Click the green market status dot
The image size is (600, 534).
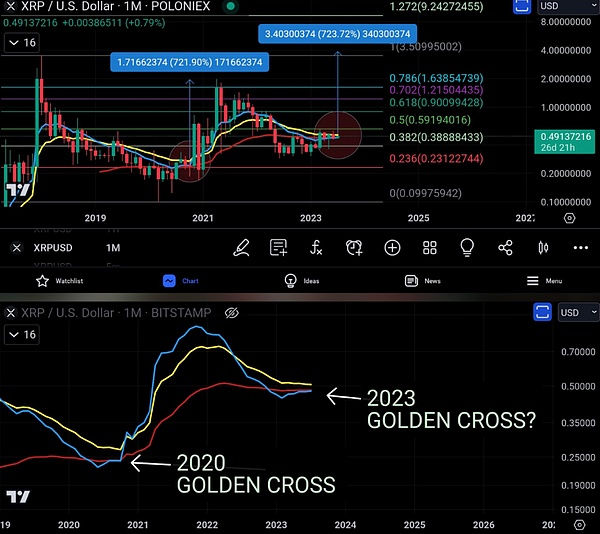pyautogui.click(x=230, y=6)
